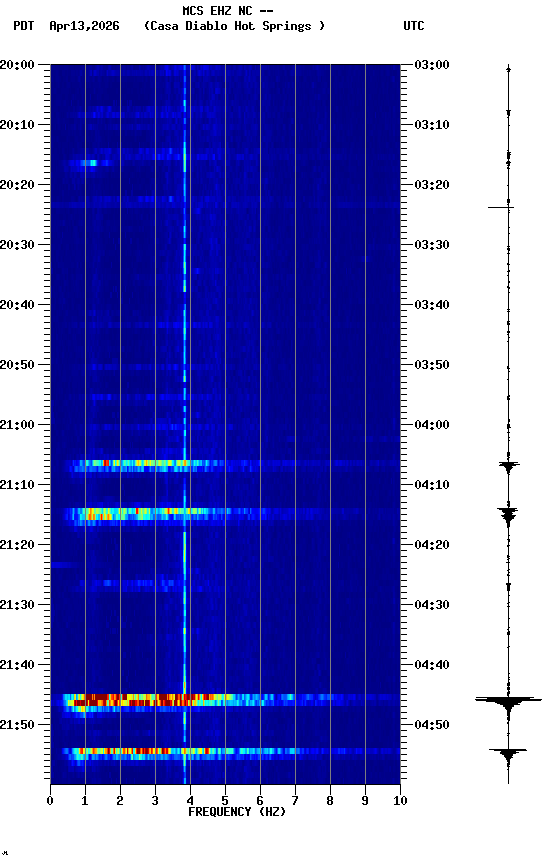This screenshot has width=552, height=864.
Task: Click the 03:00 UTC time label
Action: tap(432, 65)
